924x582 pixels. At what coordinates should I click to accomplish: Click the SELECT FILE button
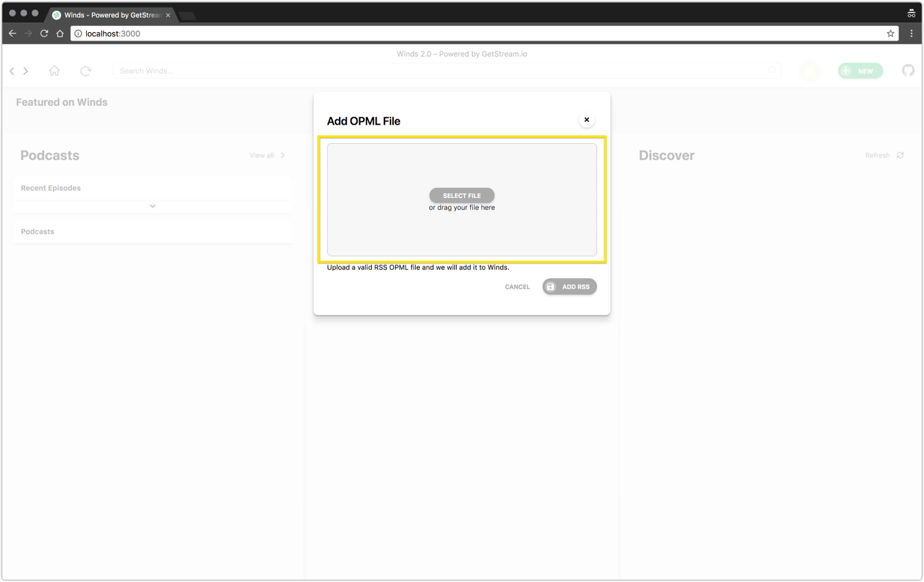(x=461, y=195)
